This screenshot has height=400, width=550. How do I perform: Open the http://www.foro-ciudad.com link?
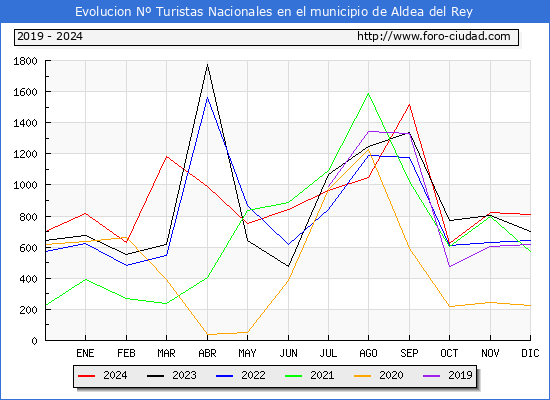(434, 36)
